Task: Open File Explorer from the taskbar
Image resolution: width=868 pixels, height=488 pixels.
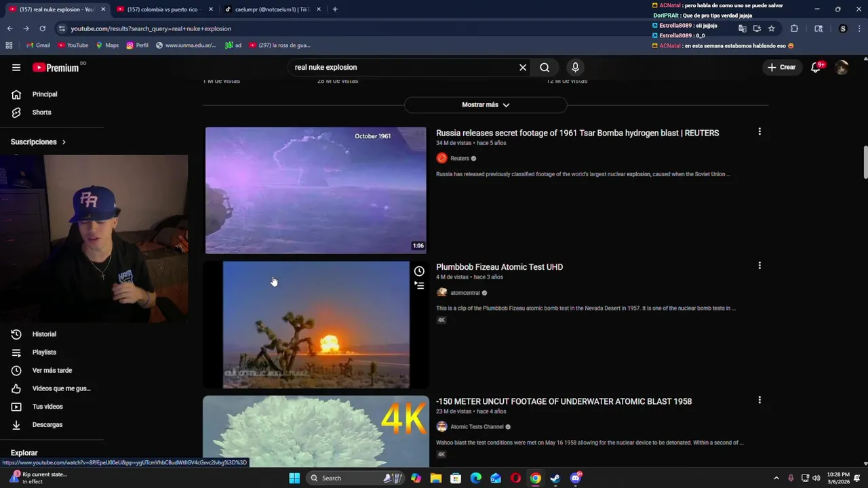Action: (x=436, y=478)
